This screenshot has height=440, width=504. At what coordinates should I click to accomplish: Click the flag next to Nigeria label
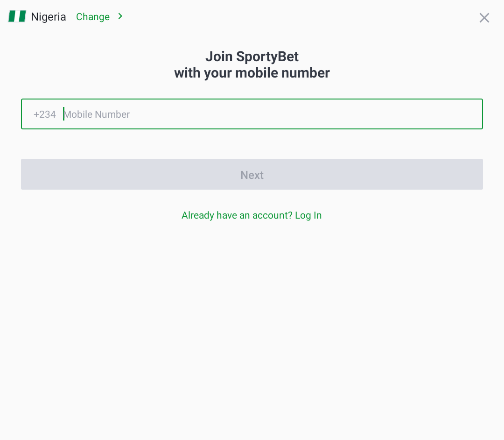[x=17, y=16]
